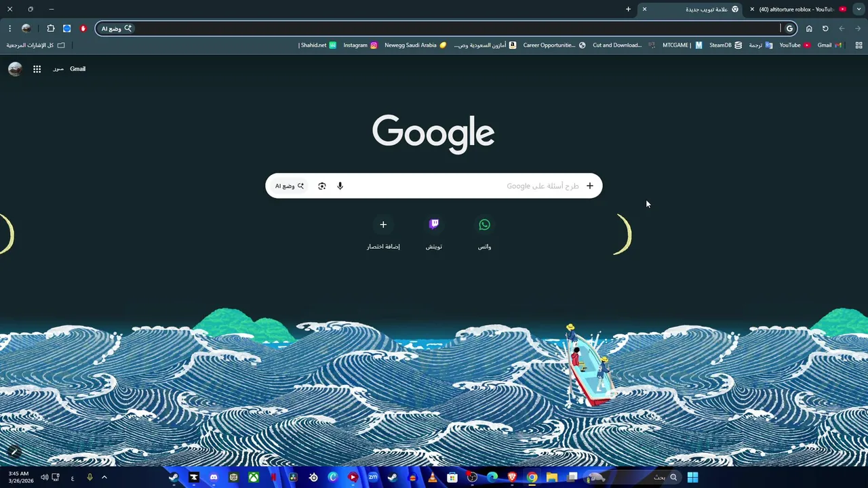Customize Chrome with pencil icon
Image resolution: width=868 pixels, height=488 pixels.
click(x=14, y=452)
